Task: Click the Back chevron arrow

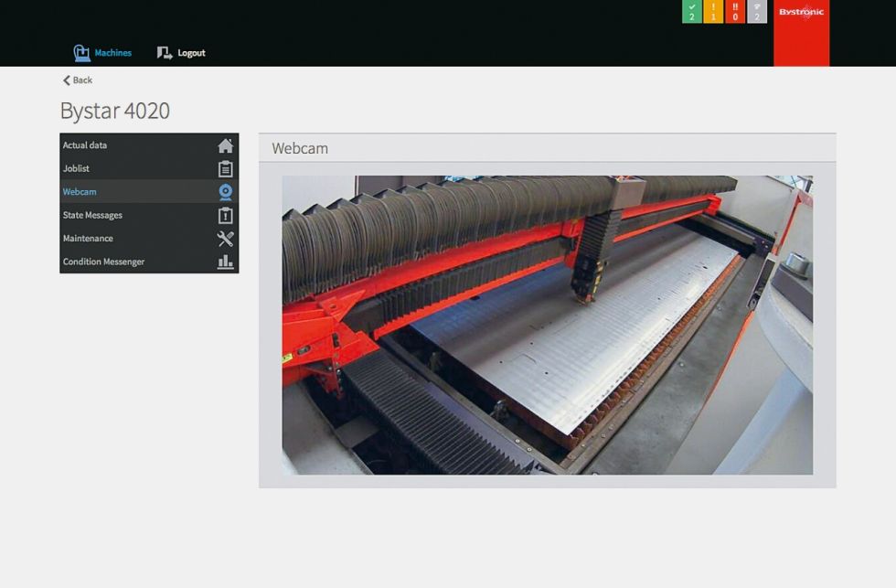Action: tap(66, 80)
